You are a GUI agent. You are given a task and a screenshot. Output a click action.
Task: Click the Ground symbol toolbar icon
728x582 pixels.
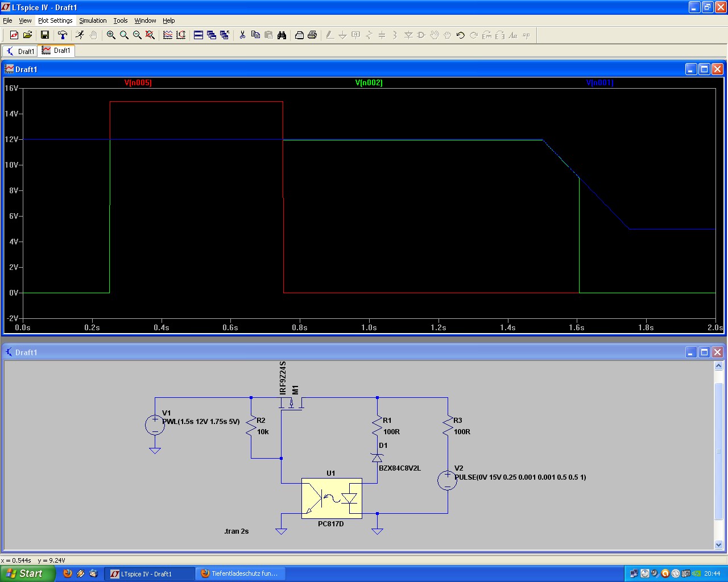pos(343,35)
